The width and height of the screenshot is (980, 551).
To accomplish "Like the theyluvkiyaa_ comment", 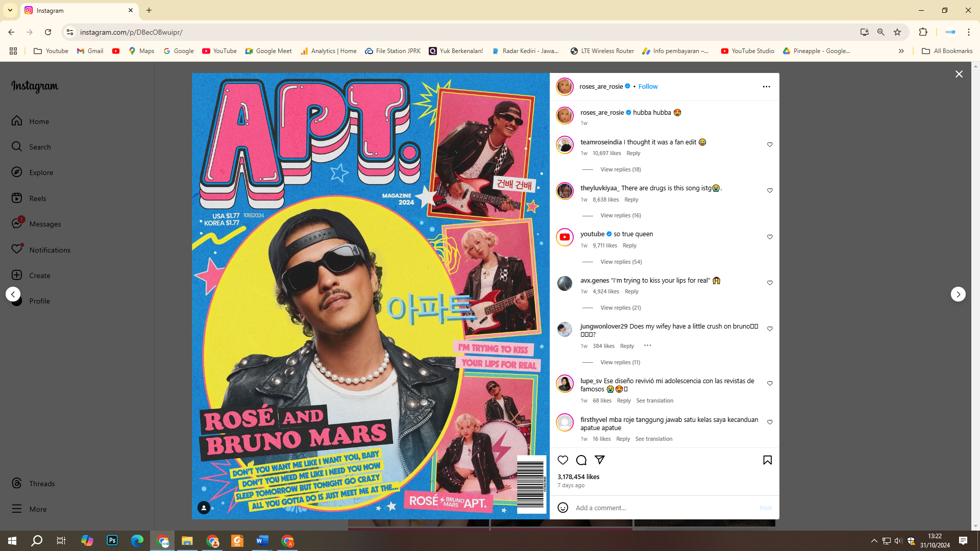I will [x=770, y=191].
